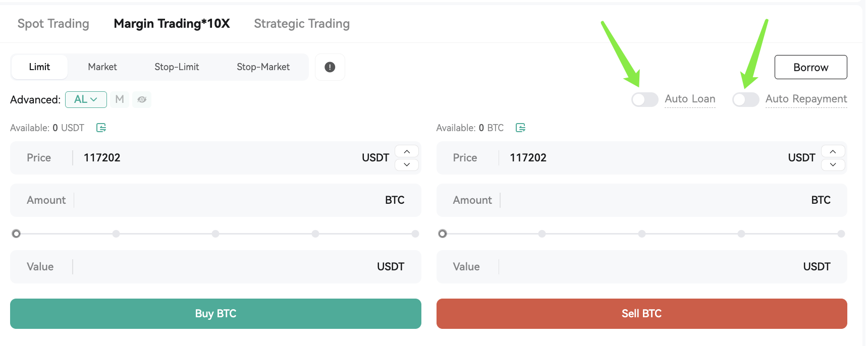Decrease sell price with down arrow
This screenshot has width=868, height=346.
833,164
